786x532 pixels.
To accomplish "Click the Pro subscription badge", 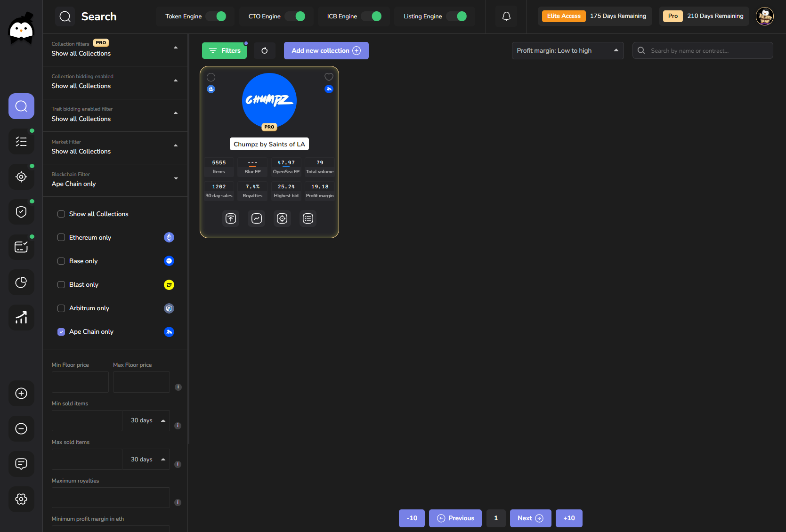I will tap(673, 16).
